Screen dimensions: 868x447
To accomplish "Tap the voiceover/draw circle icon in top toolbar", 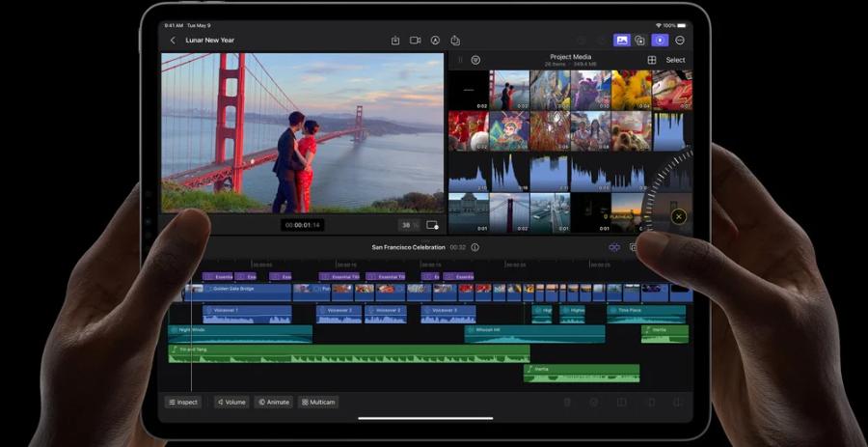I will pos(436,41).
